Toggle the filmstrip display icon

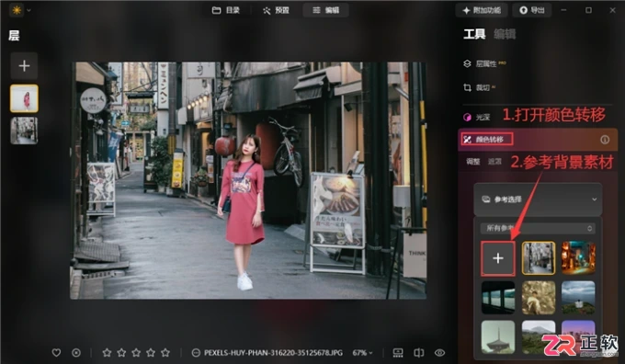tap(398, 353)
